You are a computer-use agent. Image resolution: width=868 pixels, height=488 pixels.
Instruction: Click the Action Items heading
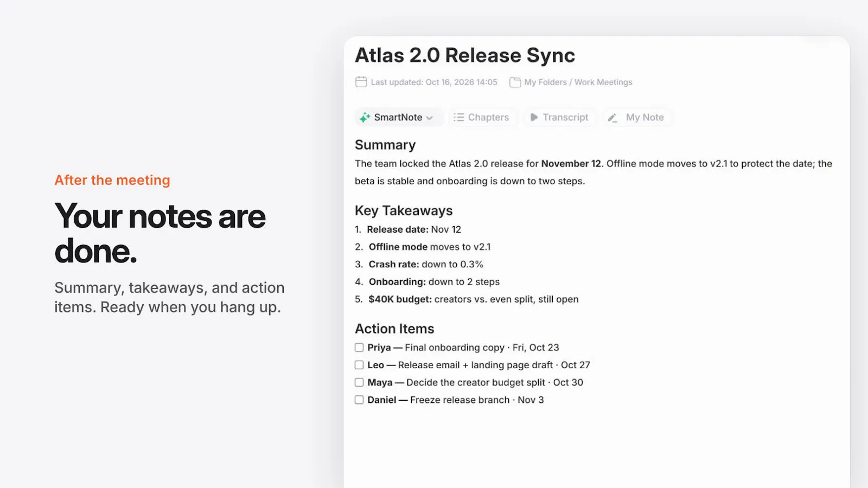click(x=394, y=329)
